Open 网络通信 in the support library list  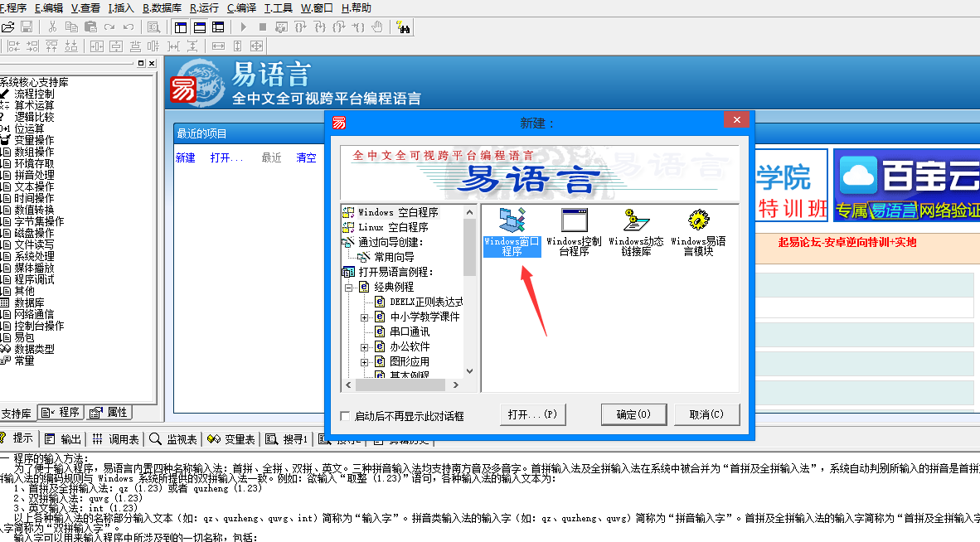(x=34, y=315)
